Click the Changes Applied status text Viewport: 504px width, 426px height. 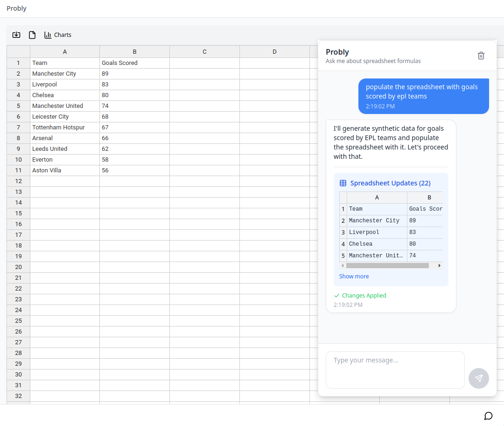(x=364, y=295)
